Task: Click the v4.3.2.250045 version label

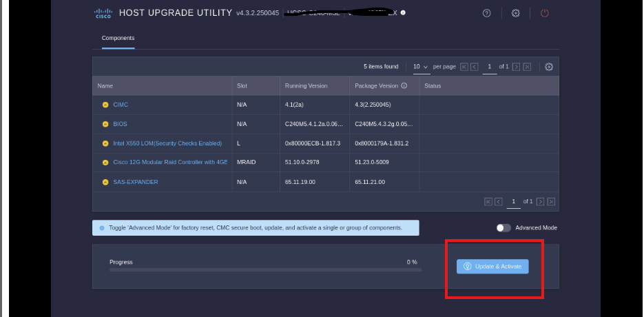Action: (x=258, y=13)
